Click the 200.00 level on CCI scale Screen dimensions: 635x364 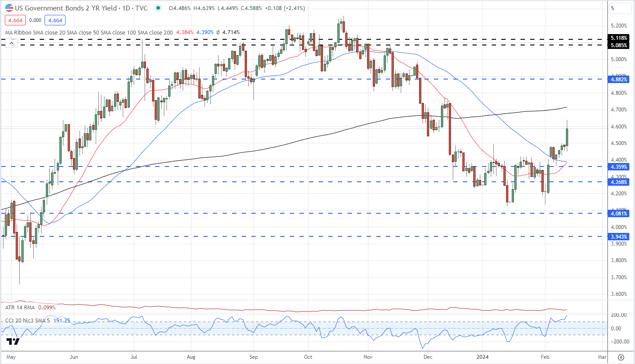[618, 315]
